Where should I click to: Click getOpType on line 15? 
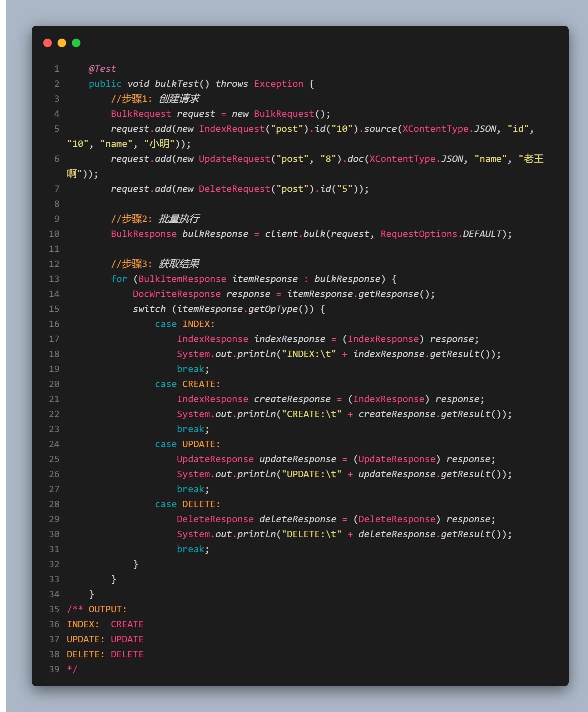tap(273, 309)
